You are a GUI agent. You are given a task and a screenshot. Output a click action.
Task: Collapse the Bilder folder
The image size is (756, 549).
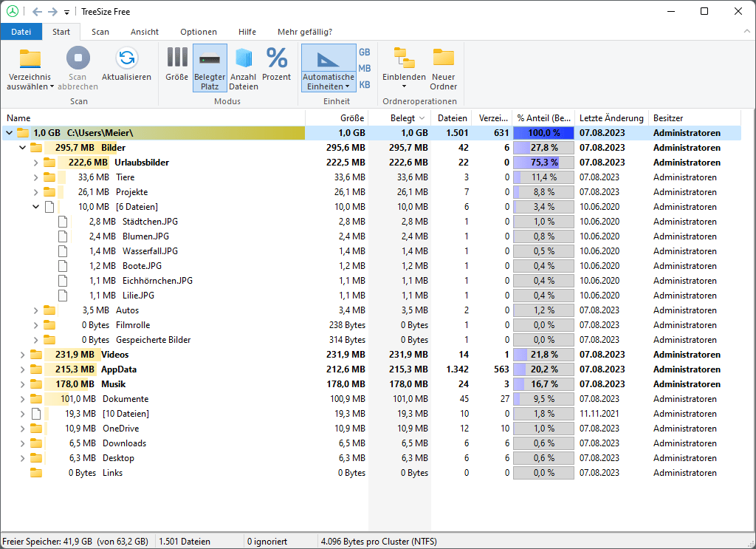pyautogui.click(x=23, y=148)
